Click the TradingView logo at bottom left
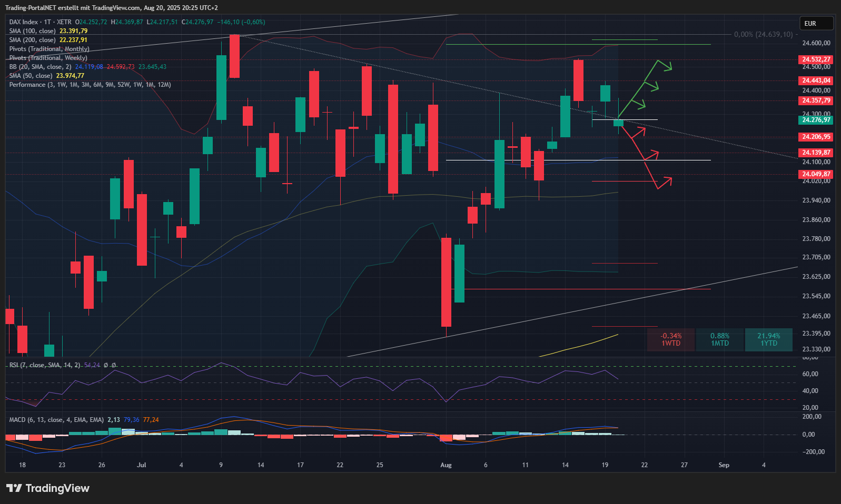841x504 pixels. pos(48,488)
